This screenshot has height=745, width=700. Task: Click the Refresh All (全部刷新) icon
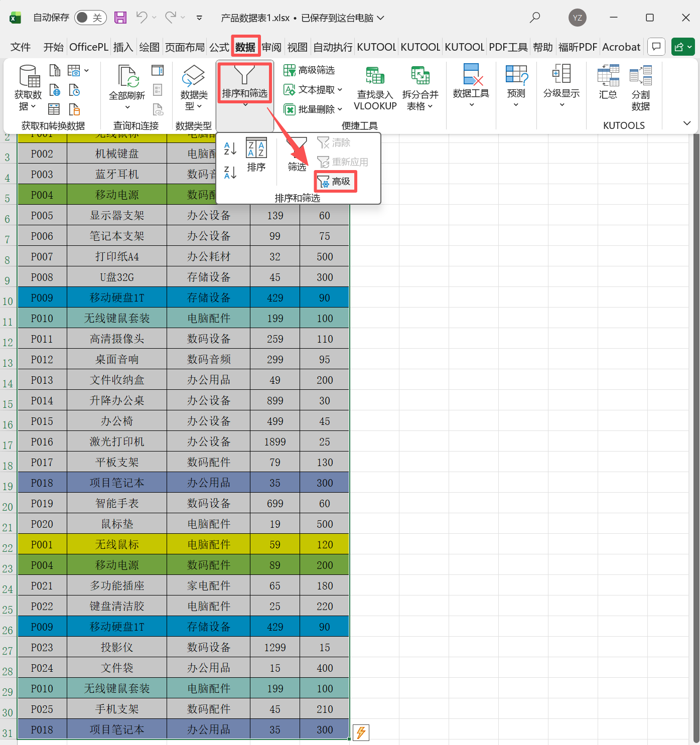[x=127, y=76]
